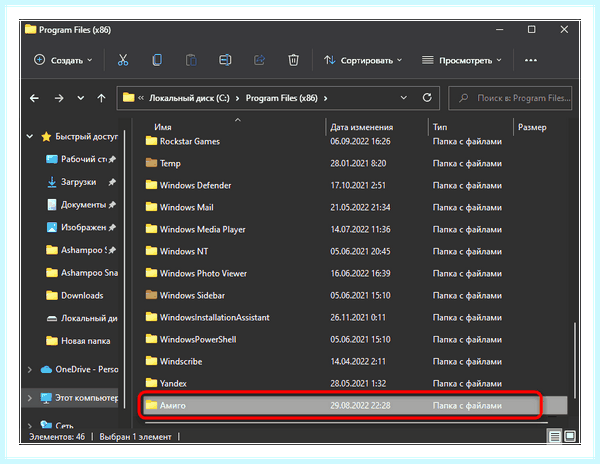
Task: Select Документы in the sidebar
Action: [81, 205]
